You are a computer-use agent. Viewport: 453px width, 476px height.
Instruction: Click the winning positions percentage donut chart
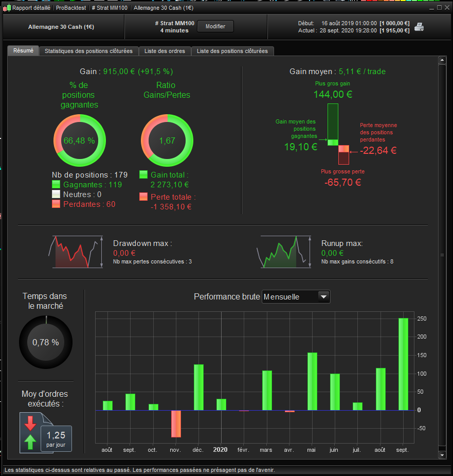(80, 140)
